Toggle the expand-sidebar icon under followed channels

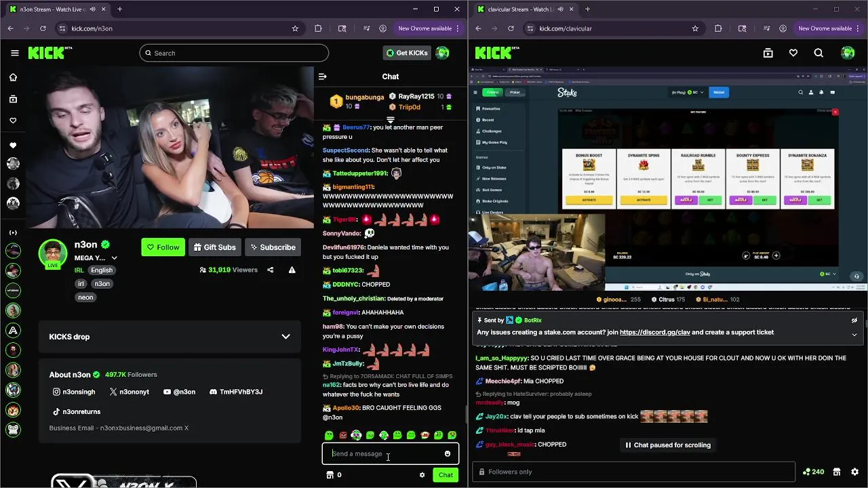click(13, 232)
